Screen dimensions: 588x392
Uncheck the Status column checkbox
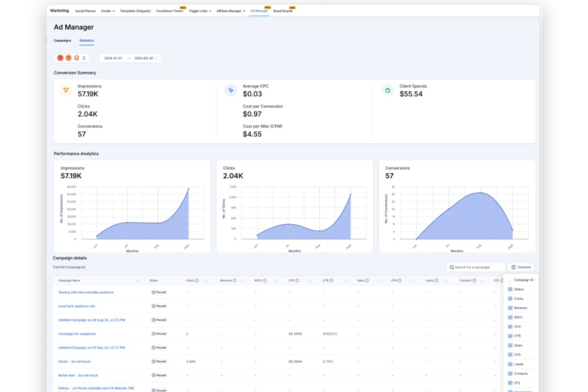pos(510,289)
